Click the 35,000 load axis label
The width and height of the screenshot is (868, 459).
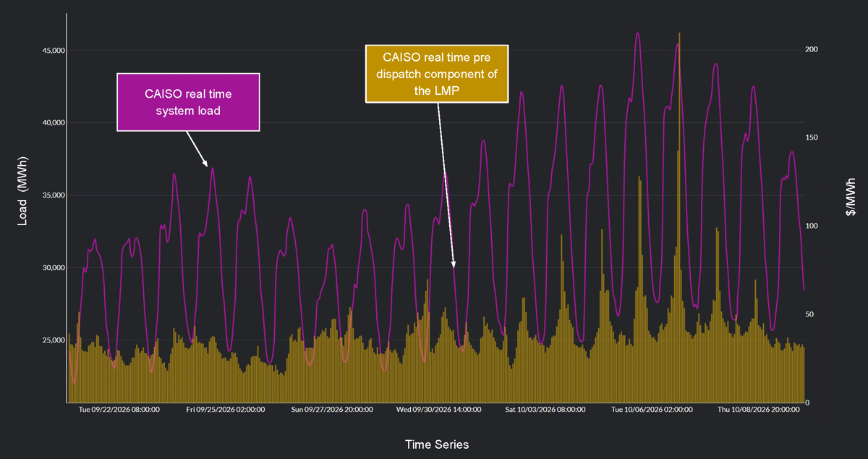point(52,195)
